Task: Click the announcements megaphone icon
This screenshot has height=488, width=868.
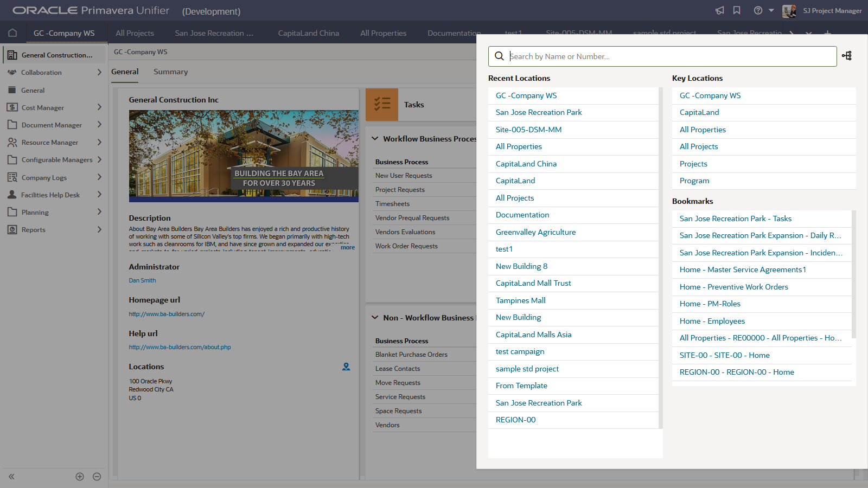Action: pyautogui.click(x=719, y=10)
